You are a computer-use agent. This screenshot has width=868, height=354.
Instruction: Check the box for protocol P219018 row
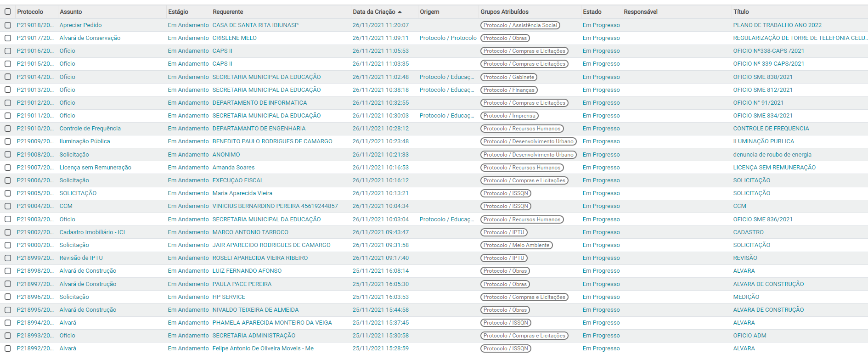[x=8, y=25]
